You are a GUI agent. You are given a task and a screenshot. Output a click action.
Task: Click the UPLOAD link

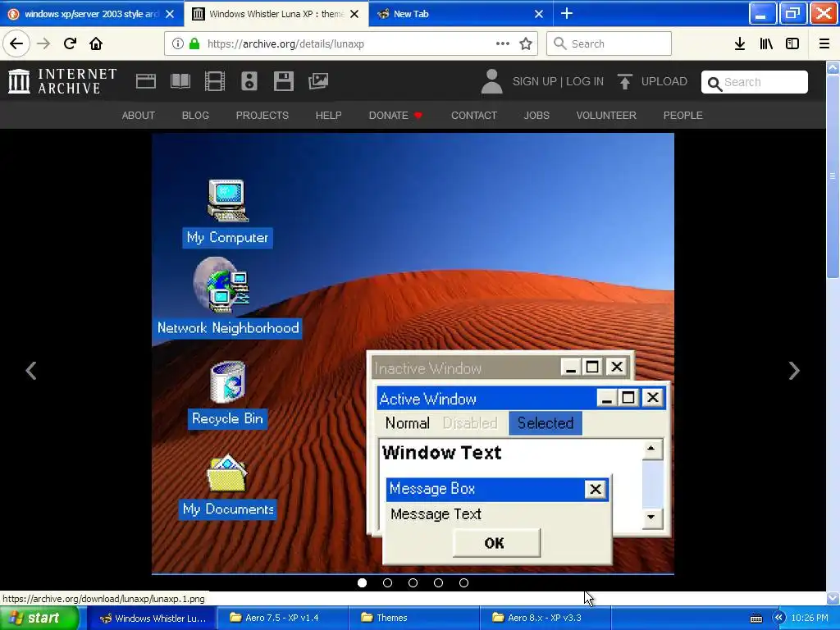664,81
